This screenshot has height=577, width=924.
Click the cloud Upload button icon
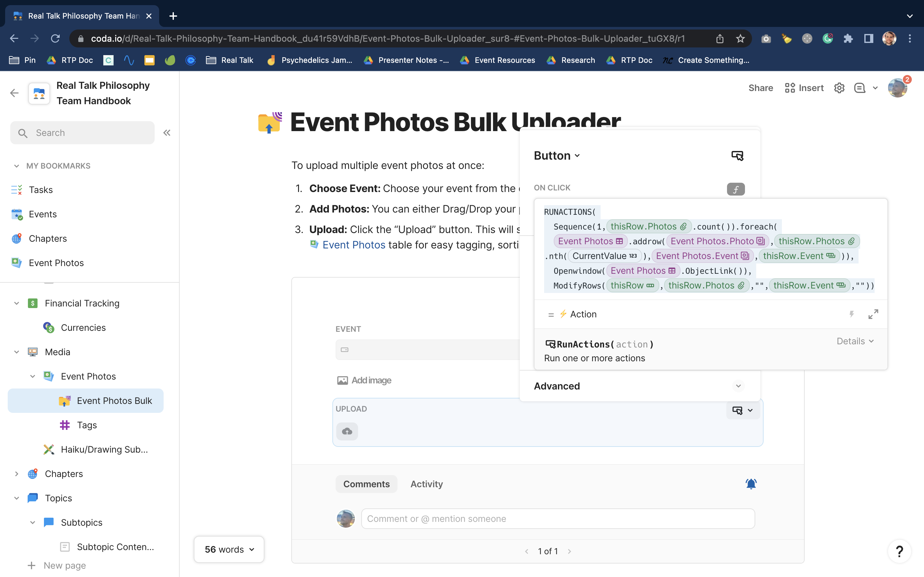click(x=347, y=431)
